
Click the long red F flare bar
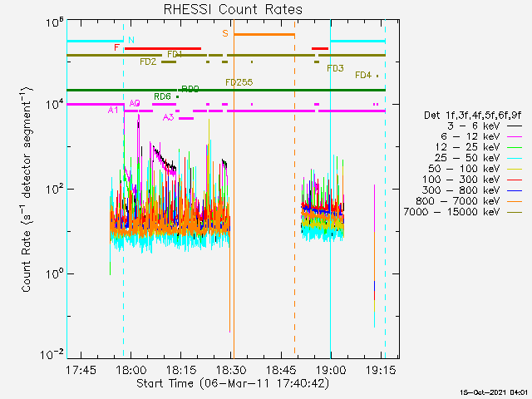point(163,48)
